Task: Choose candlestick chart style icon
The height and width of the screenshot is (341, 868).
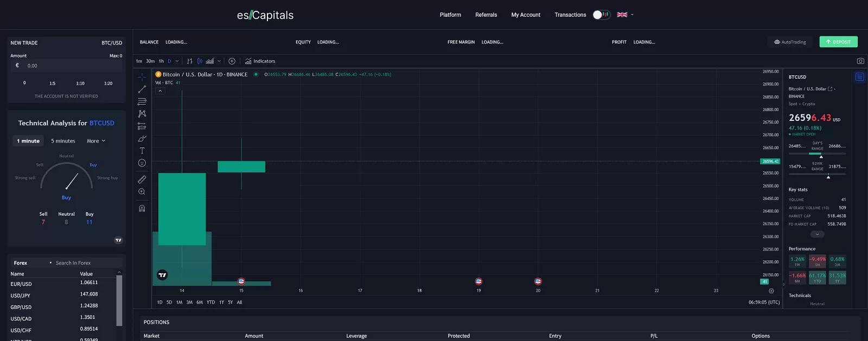Action: (200, 61)
